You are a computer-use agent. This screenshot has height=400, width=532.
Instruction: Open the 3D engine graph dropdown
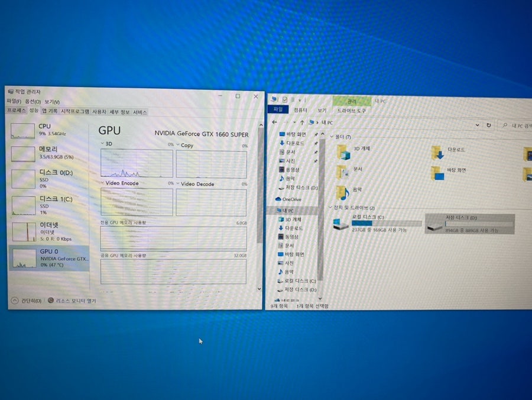(x=102, y=144)
